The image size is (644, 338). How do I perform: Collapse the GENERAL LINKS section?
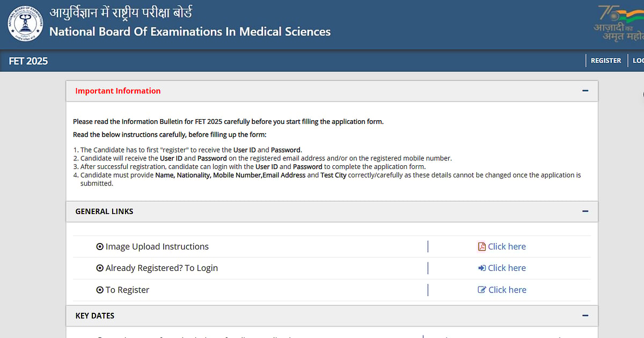(585, 211)
